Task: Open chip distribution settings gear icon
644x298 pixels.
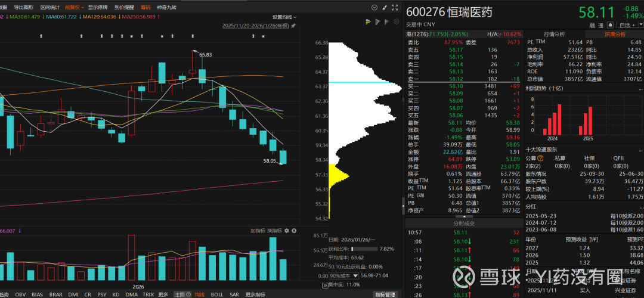Action: [397, 22]
